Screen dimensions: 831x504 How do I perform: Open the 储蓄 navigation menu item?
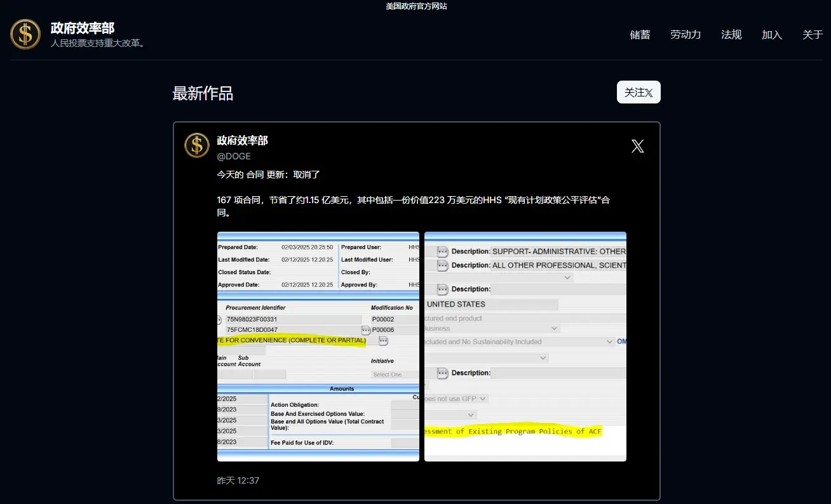(x=640, y=35)
